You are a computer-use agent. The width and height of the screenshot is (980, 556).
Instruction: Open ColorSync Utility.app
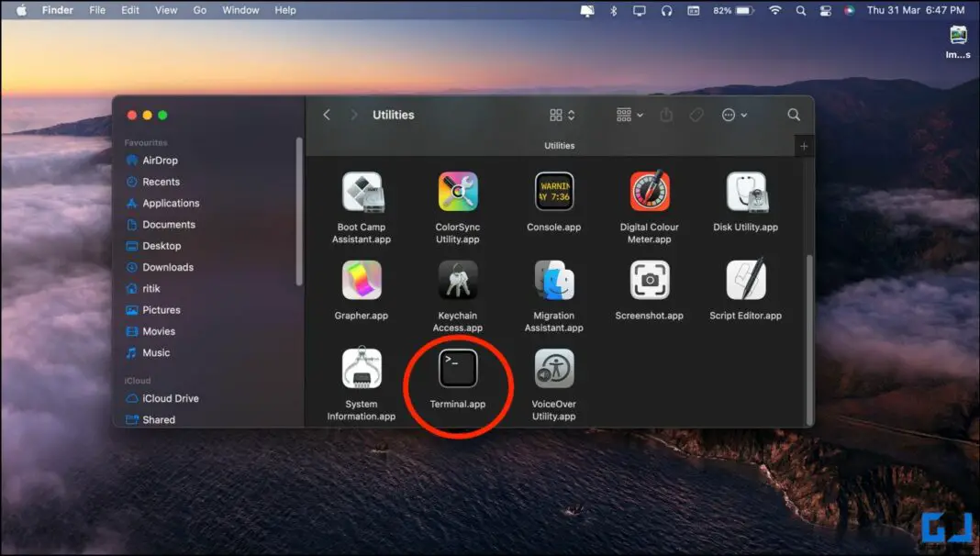point(458,193)
